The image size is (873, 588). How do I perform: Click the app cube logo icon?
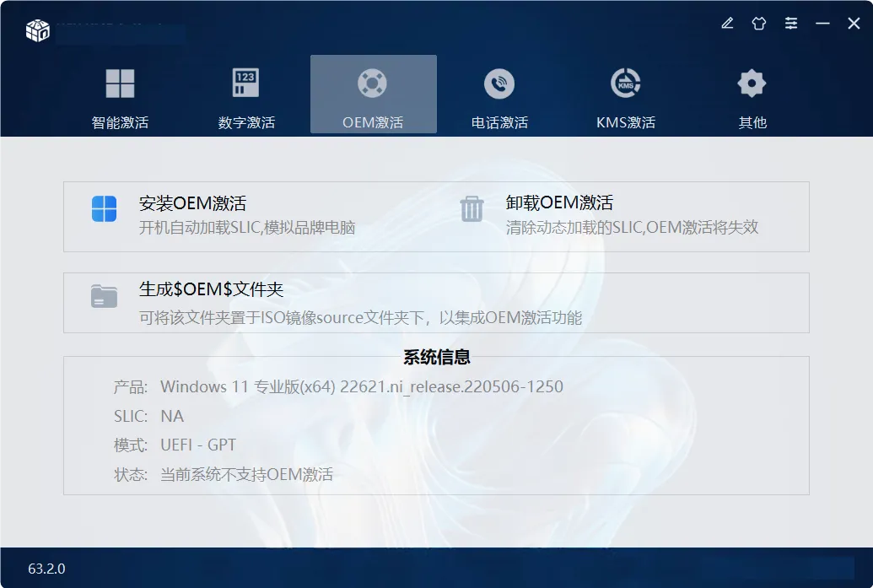click(x=38, y=30)
